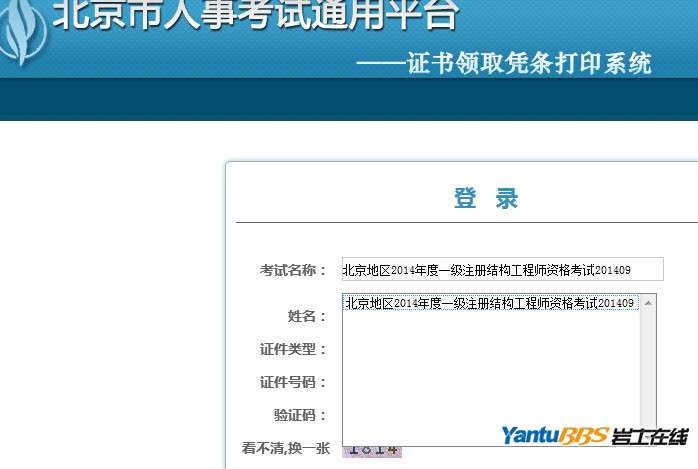698x469 pixels.
Task: Click the 岩土在线 text in the watermark
Action: pyautogui.click(x=650, y=436)
